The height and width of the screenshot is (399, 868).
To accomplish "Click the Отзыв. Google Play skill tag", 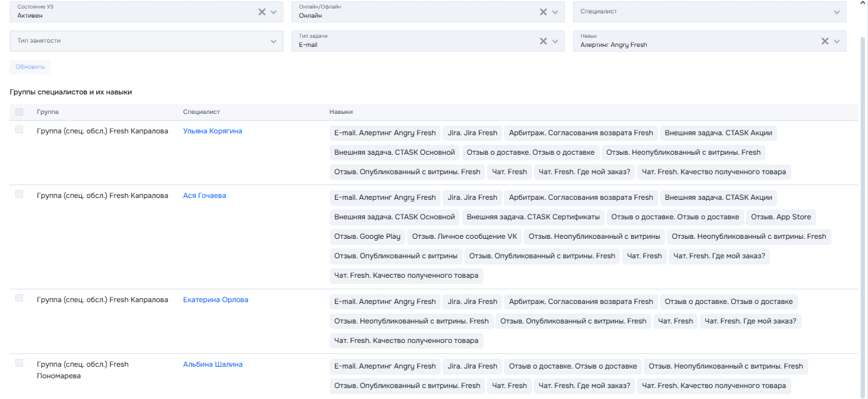I will (x=368, y=236).
